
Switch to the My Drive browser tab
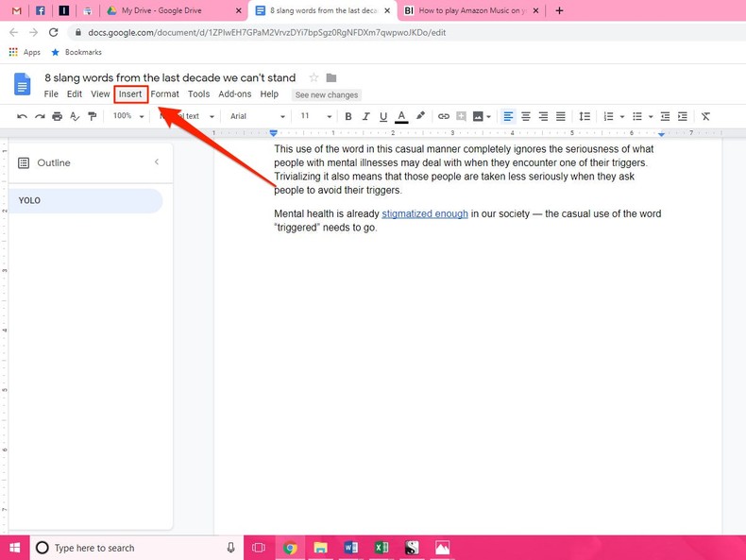click(161, 10)
